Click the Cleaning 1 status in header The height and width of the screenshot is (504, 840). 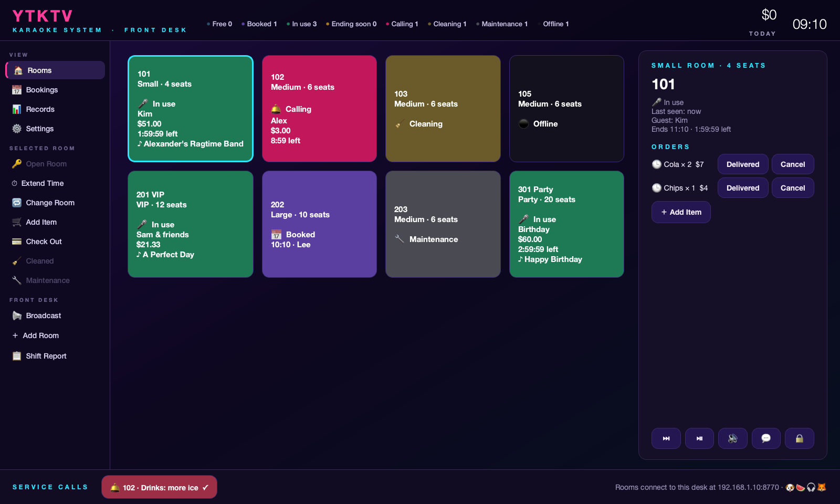tap(447, 24)
